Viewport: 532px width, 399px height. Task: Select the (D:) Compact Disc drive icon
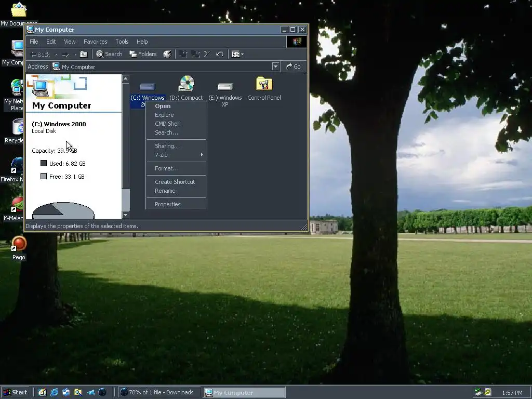[x=187, y=84]
